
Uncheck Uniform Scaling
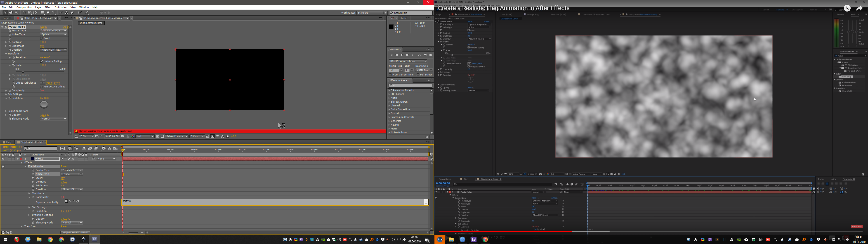click(41, 61)
